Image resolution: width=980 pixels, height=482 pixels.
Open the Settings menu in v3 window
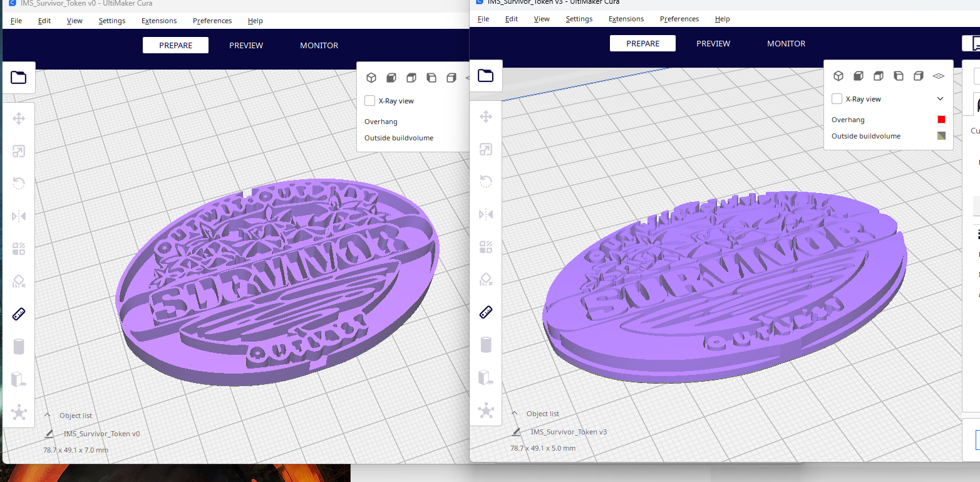[x=579, y=19]
